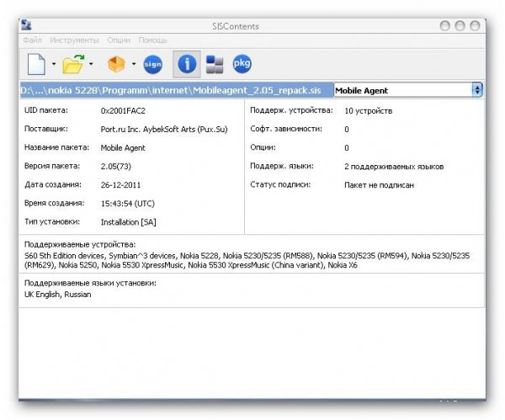Click 2 поддерживаемых языков value
This screenshot has height=420, width=505.
tap(394, 167)
